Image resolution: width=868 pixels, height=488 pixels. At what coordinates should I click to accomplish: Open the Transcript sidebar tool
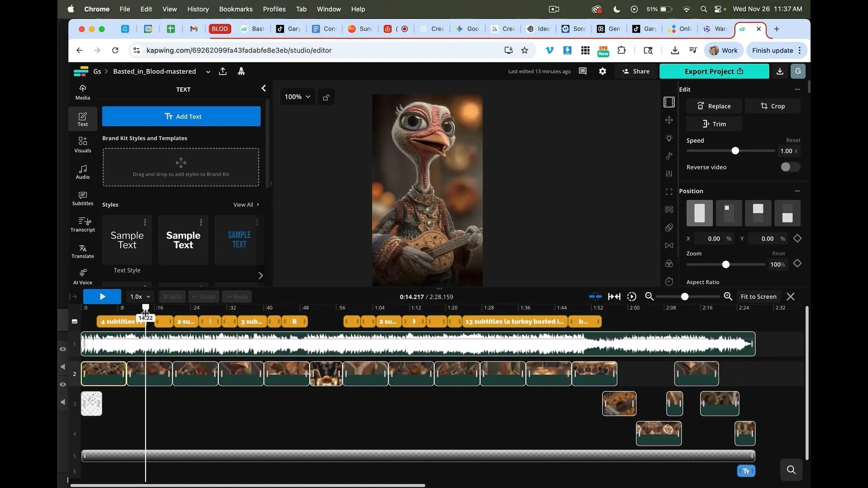coord(82,225)
